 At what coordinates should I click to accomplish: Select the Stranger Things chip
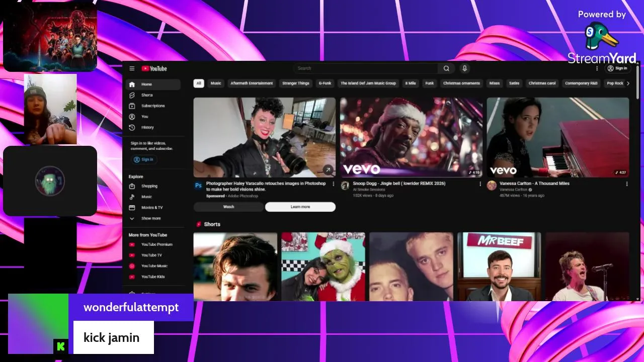(296, 83)
